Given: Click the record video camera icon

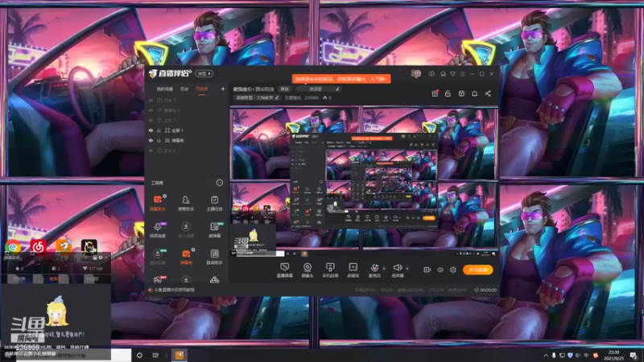Looking at the screenshot, I should click(x=427, y=269).
